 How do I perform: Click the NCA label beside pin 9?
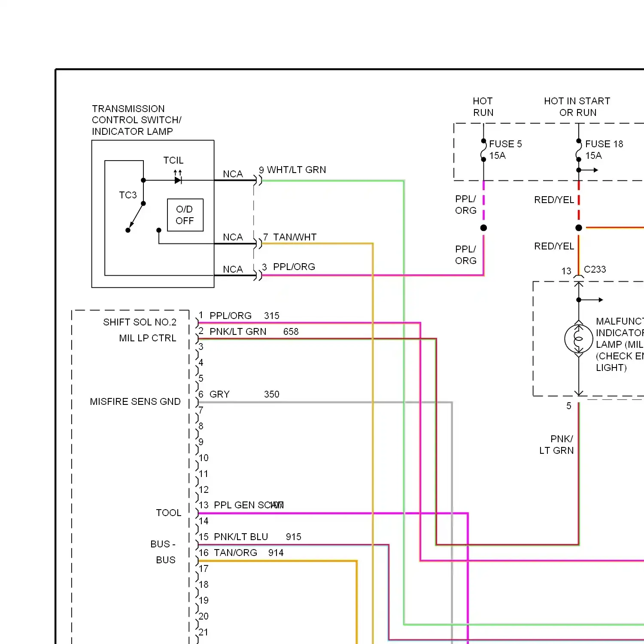click(233, 174)
